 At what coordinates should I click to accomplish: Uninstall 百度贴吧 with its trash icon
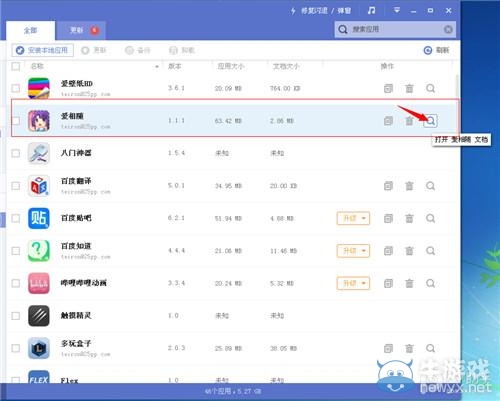pyautogui.click(x=409, y=218)
